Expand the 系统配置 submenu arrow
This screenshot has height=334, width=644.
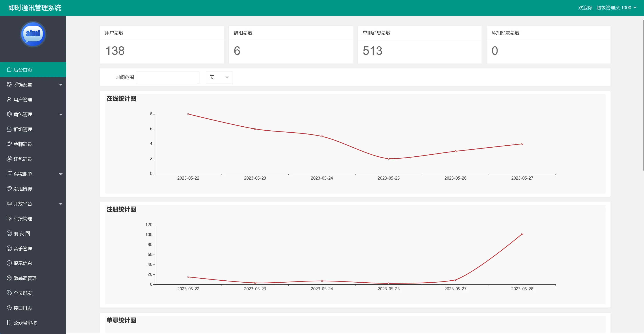click(x=61, y=85)
